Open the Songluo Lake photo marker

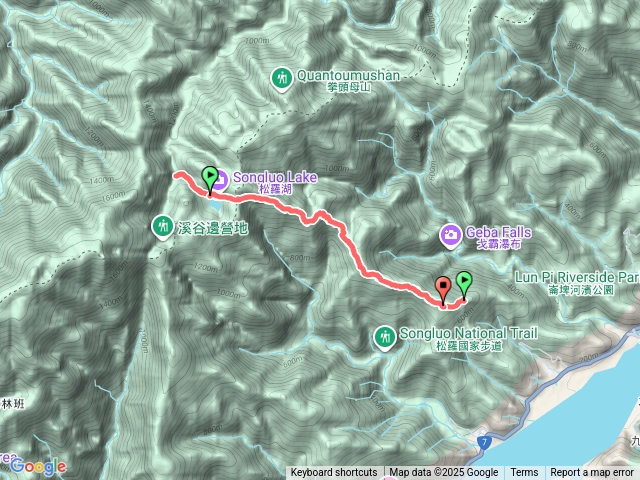(x=221, y=180)
